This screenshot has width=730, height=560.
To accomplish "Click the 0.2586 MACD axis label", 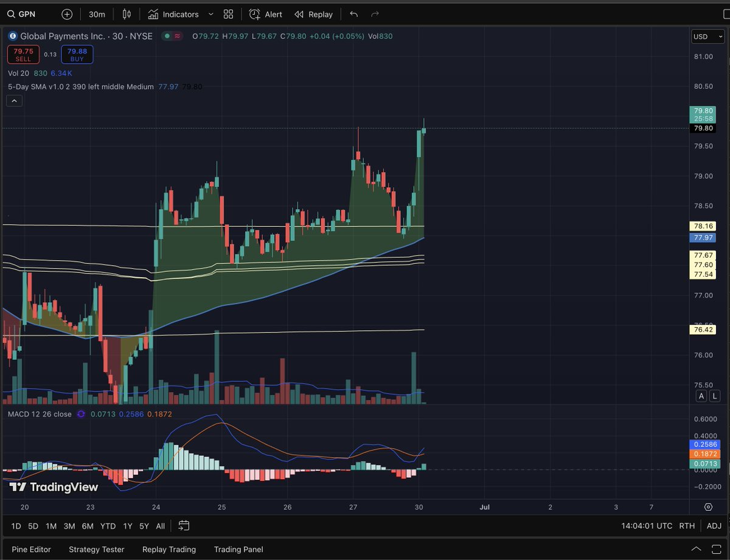I will coord(704,444).
